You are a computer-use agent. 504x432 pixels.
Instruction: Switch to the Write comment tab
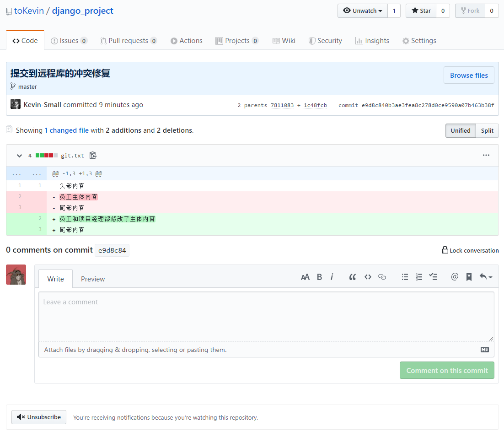56,279
